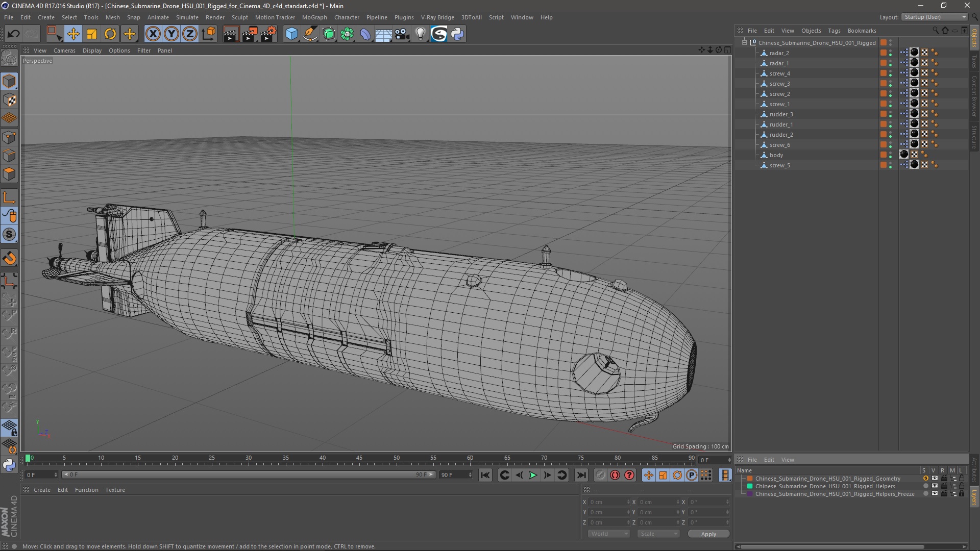Select rudder_3 object in tree
980x551 pixels.
(x=781, y=114)
